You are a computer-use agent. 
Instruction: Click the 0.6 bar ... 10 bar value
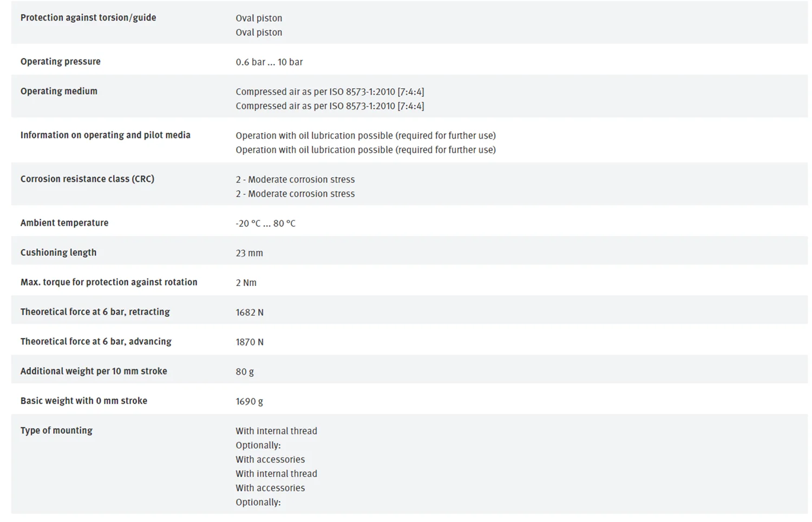[x=269, y=62]
